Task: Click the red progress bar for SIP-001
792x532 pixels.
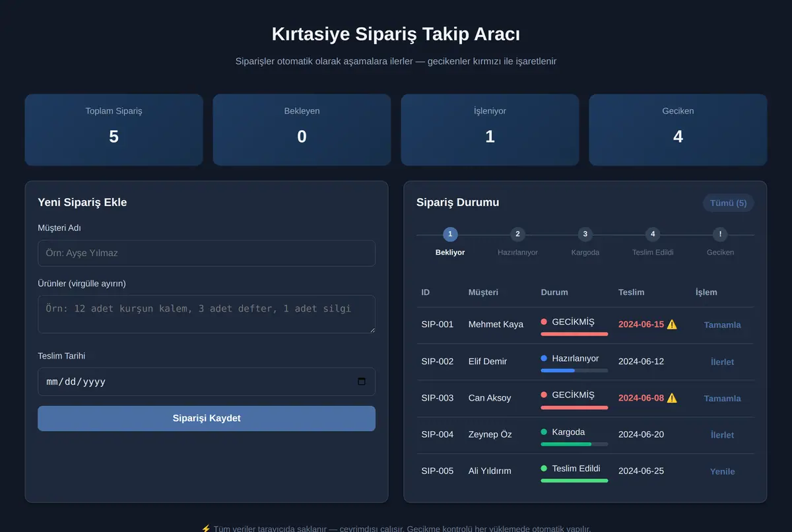Action: (x=574, y=334)
